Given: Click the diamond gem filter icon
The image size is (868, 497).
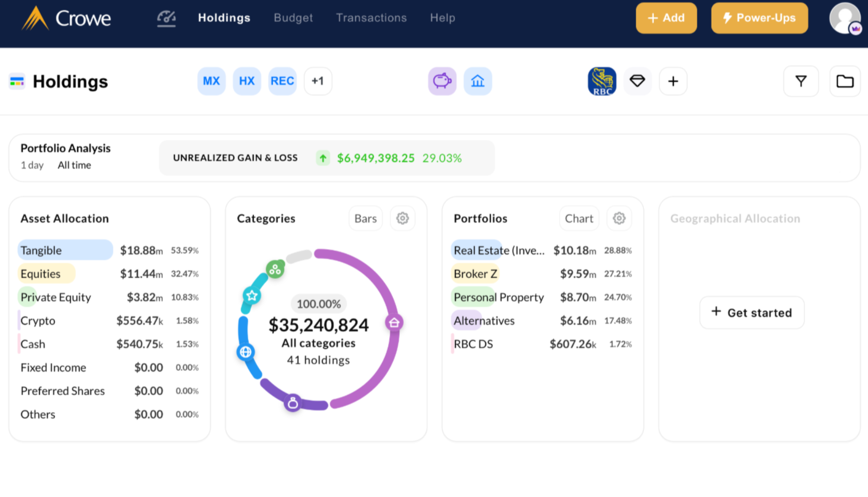Looking at the screenshot, I should (637, 81).
